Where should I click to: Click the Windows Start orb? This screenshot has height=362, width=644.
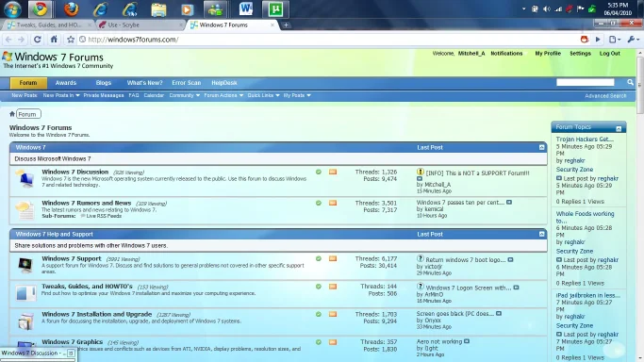point(12,9)
